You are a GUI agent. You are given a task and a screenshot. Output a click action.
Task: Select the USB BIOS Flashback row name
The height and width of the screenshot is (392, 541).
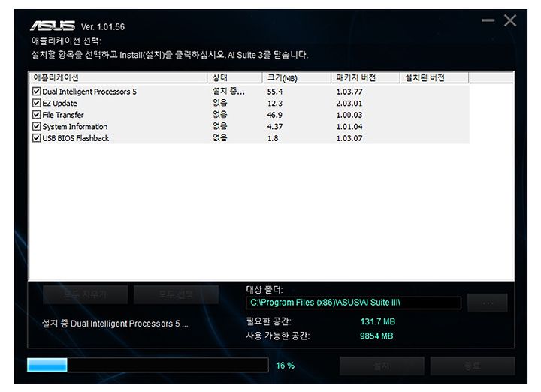[76, 138]
